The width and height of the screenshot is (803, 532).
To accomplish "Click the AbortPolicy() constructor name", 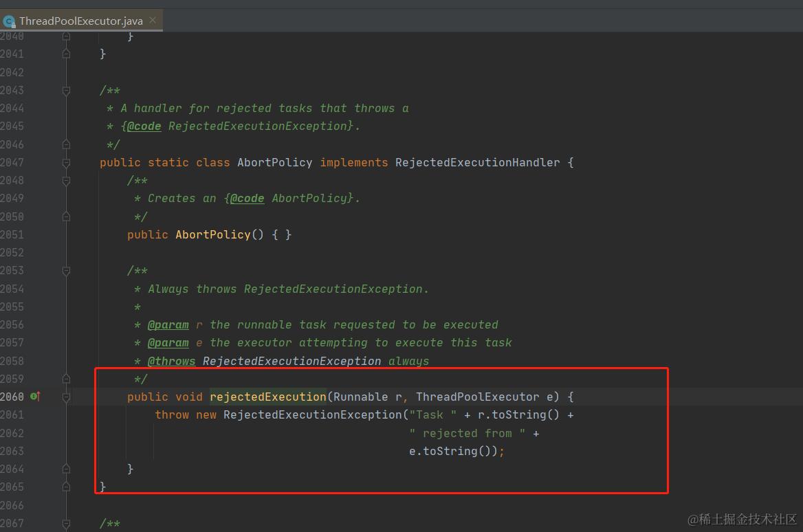I will tap(213, 234).
